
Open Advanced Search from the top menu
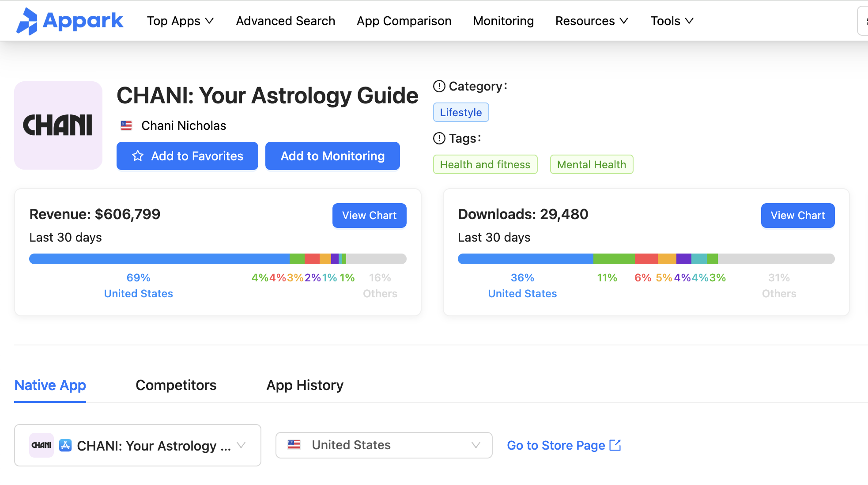285,21
